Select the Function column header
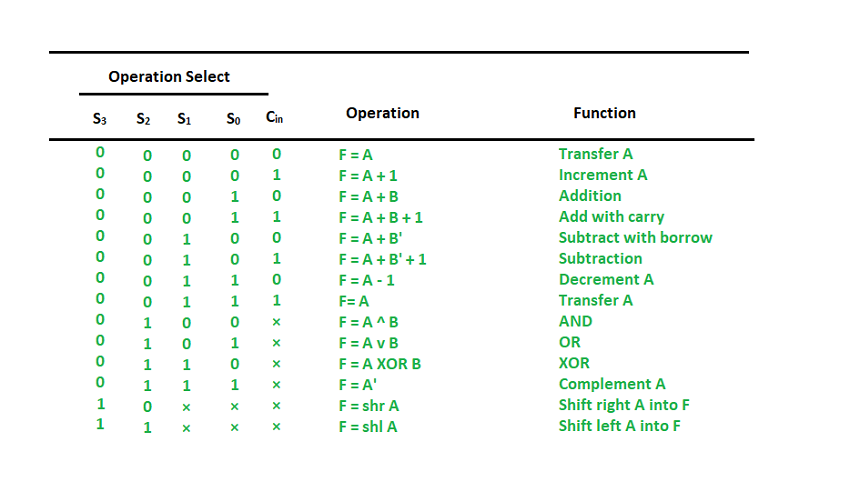The image size is (850, 482). (x=604, y=113)
